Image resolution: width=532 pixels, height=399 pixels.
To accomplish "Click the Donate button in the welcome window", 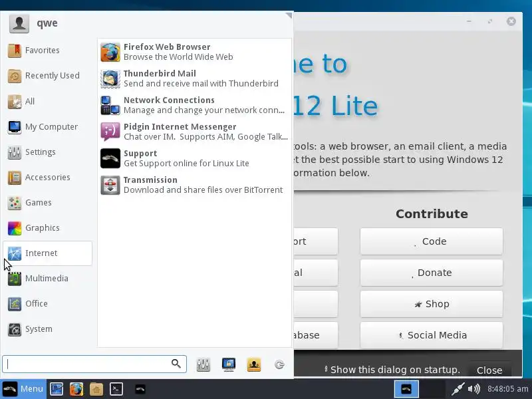I will 431,273.
